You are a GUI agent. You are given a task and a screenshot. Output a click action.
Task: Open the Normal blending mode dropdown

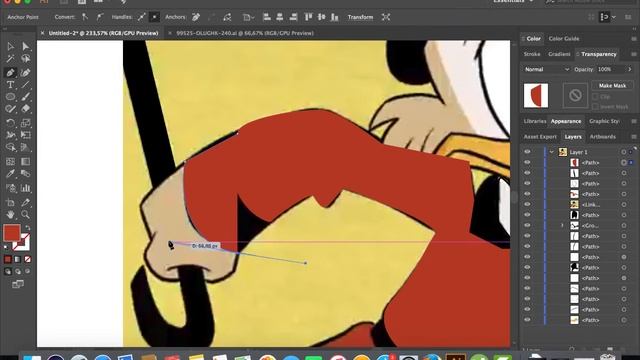point(547,69)
